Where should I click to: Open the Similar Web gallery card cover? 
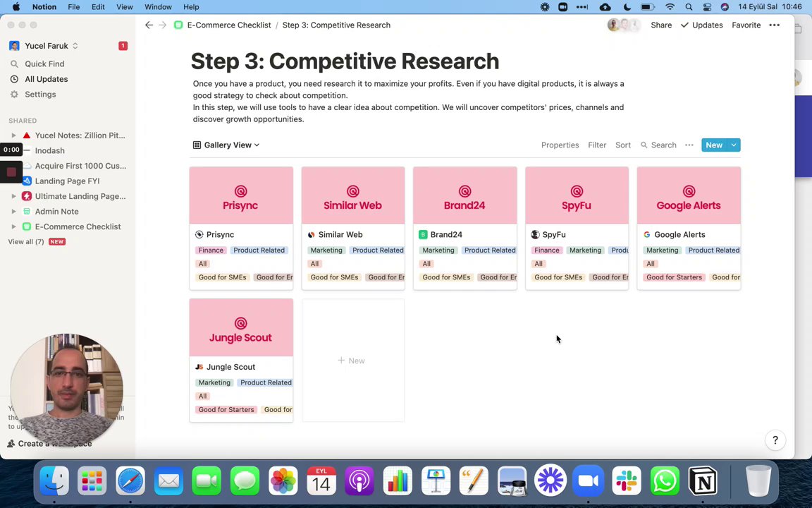(x=353, y=195)
